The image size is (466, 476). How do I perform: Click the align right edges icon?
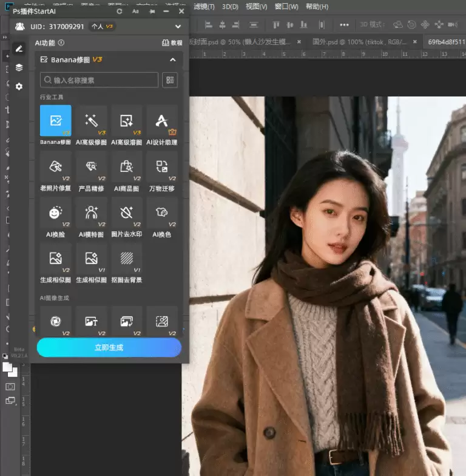click(235, 24)
